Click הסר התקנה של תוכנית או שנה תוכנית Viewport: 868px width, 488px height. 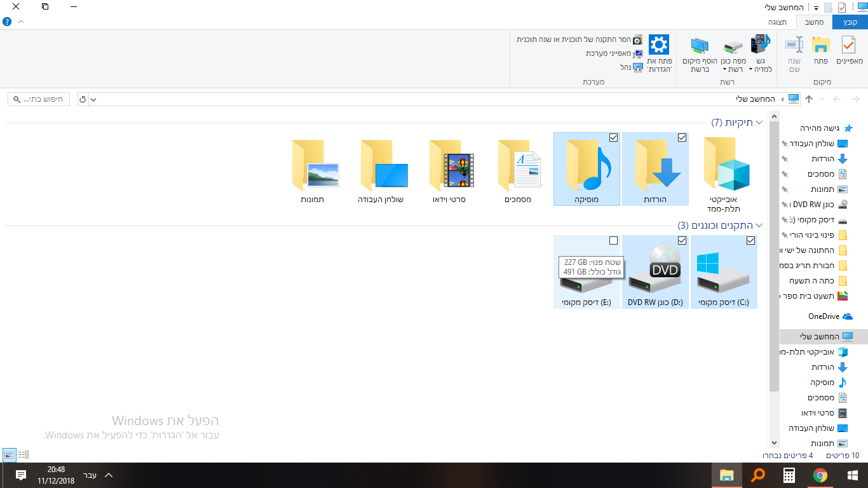tap(580, 39)
